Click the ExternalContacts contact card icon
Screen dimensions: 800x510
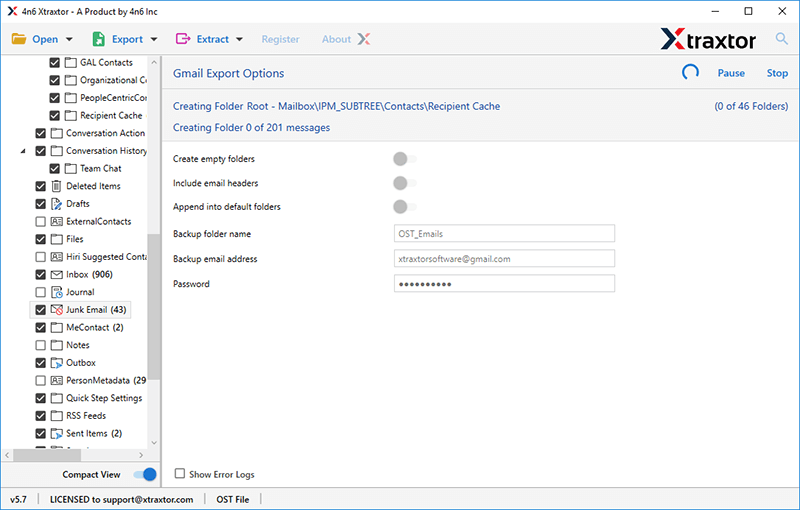[x=57, y=221]
